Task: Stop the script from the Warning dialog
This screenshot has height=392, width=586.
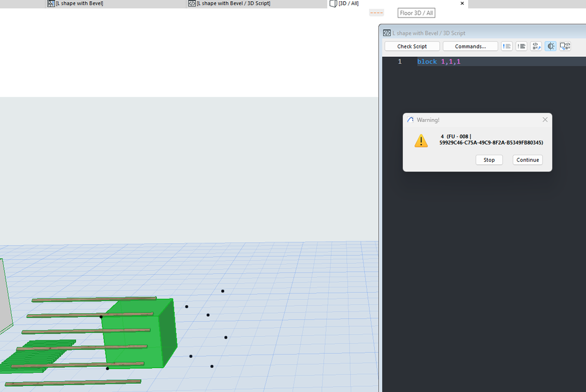Action: (x=489, y=160)
